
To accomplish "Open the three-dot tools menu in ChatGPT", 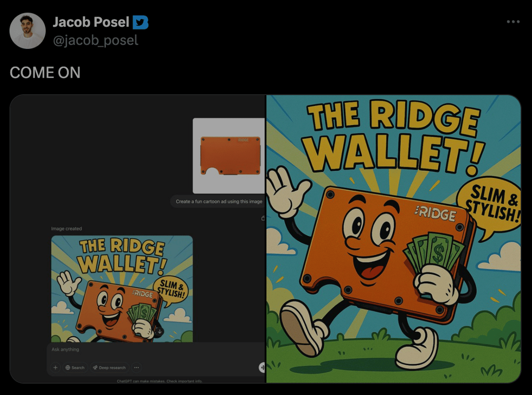I will pos(136,367).
